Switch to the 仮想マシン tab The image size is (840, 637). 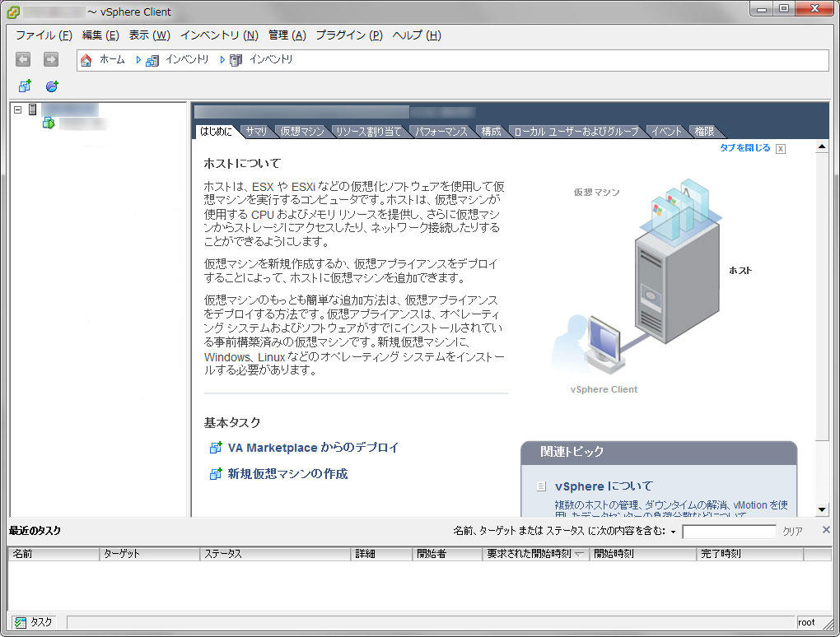[302, 131]
